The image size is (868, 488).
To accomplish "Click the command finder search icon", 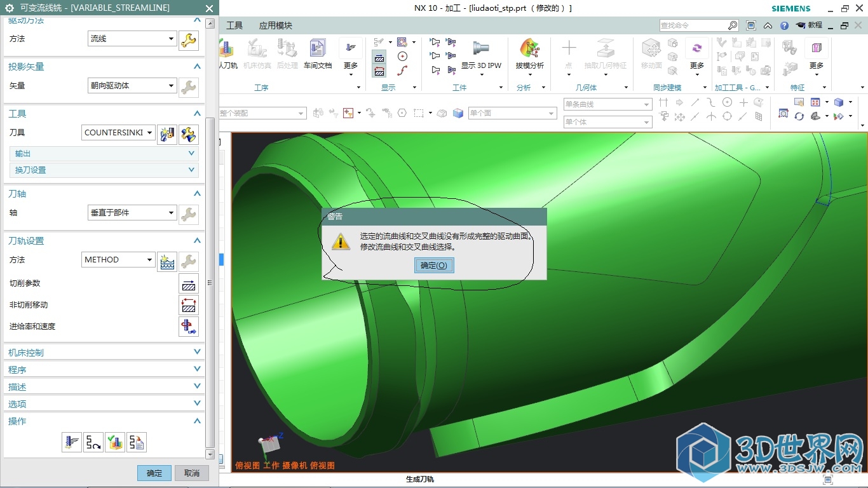I will click(x=733, y=25).
